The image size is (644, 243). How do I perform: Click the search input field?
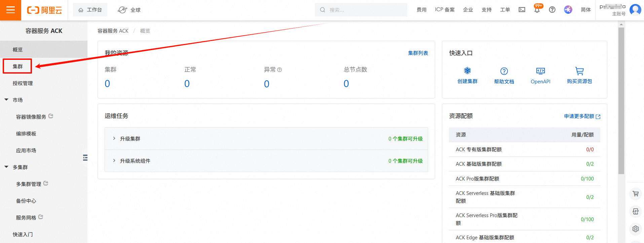361,10
